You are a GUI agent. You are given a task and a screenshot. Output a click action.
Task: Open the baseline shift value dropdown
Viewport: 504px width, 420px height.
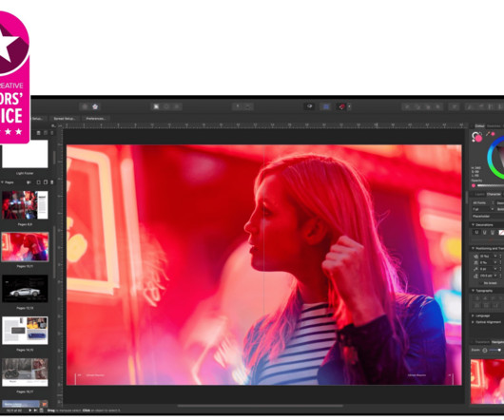495,269
